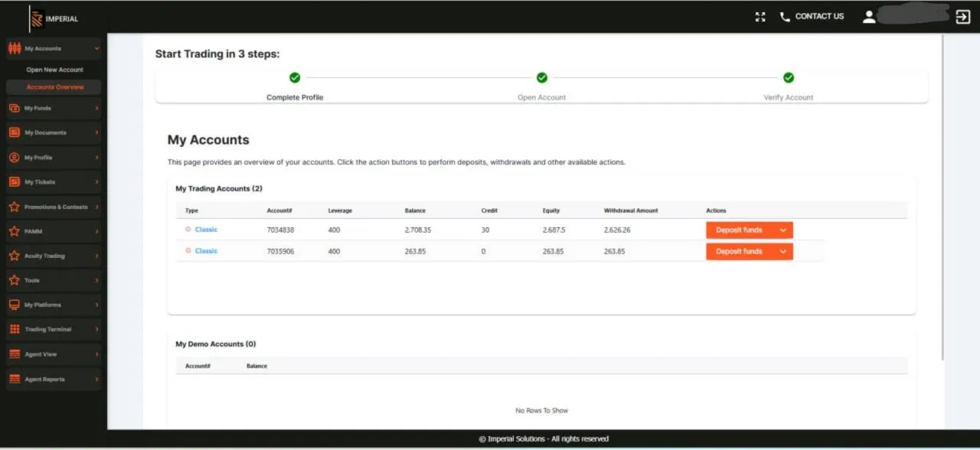Click the My Platforms monitor icon
The width and height of the screenshot is (980, 450).
14,305
